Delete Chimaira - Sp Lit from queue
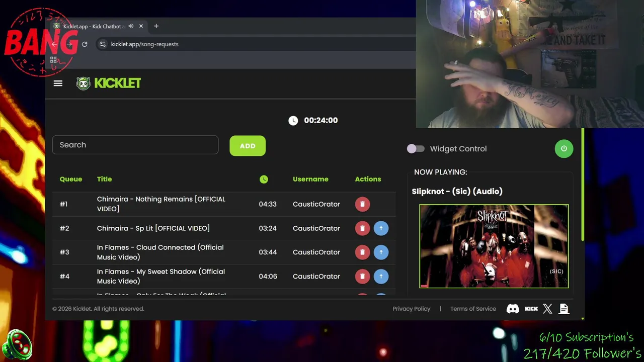The width and height of the screenshot is (644, 362). (x=362, y=228)
